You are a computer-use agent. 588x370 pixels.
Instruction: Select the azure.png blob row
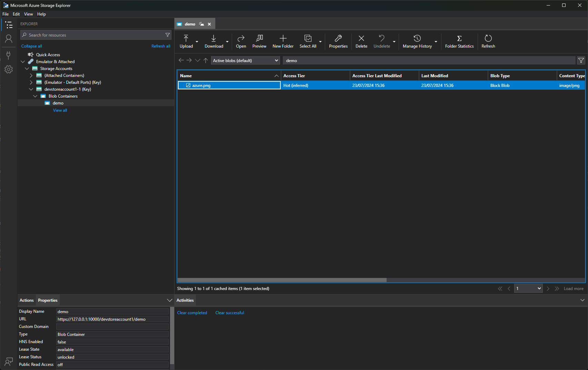coord(381,85)
